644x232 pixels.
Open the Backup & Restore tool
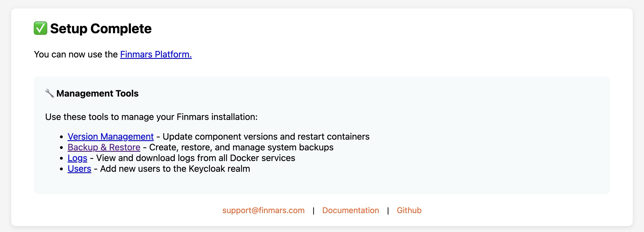click(x=104, y=147)
